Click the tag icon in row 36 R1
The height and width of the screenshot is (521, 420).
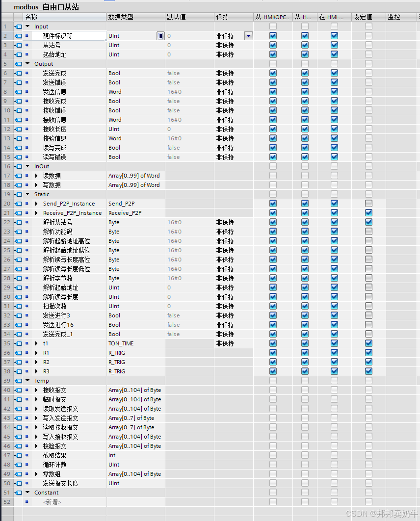18,353
